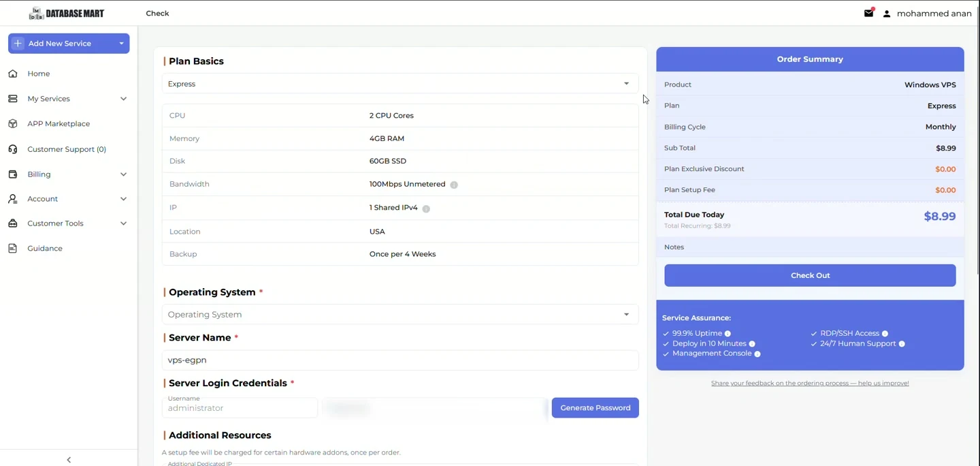The height and width of the screenshot is (466, 980).
Task: Click the Server Name input field
Action: pos(400,360)
